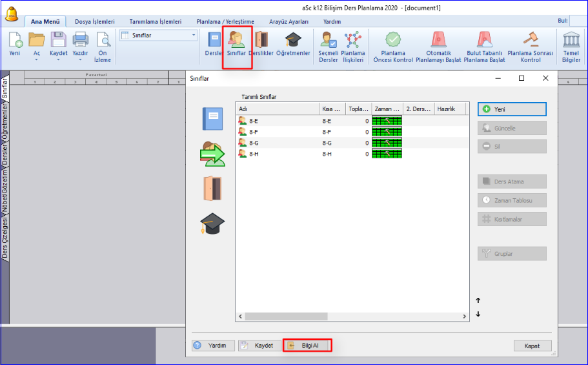Expand the Aç dropdown arrow
The image size is (588, 365).
tap(36, 59)
